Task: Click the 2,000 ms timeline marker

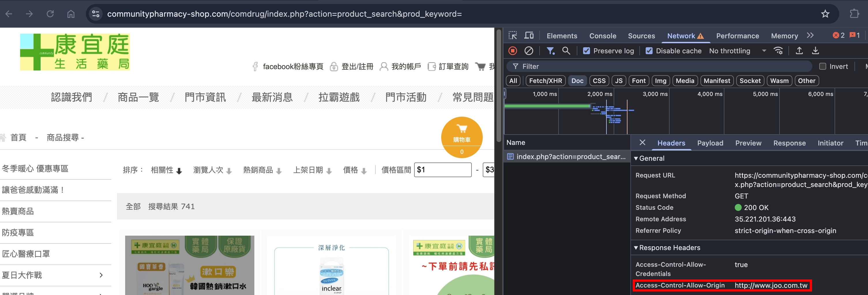Action: [600, 94]
